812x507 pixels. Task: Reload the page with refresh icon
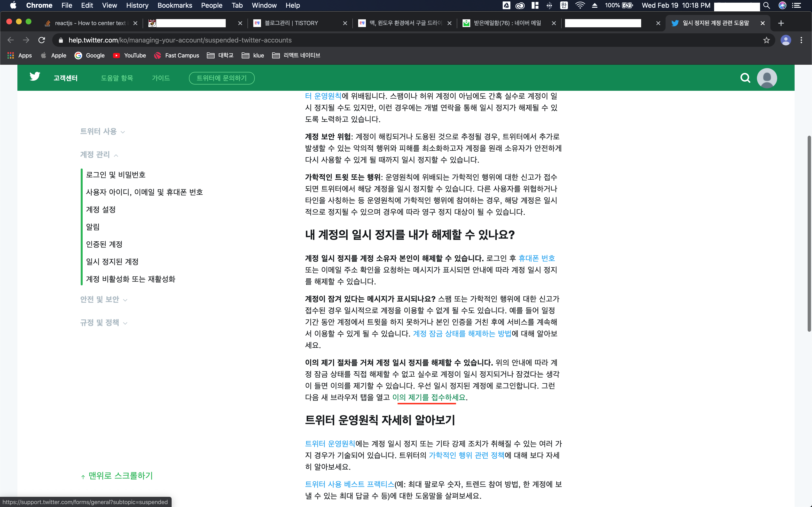click(42, 40)
